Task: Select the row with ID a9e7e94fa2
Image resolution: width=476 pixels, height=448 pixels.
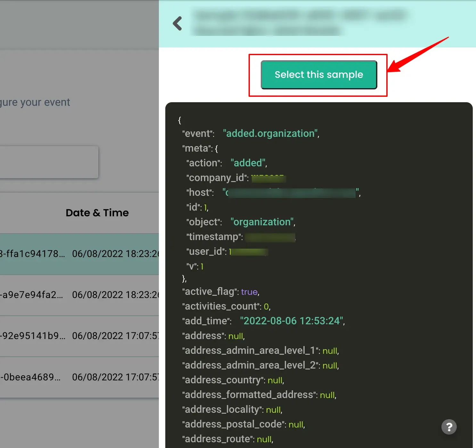Action: tap(79, 295)
